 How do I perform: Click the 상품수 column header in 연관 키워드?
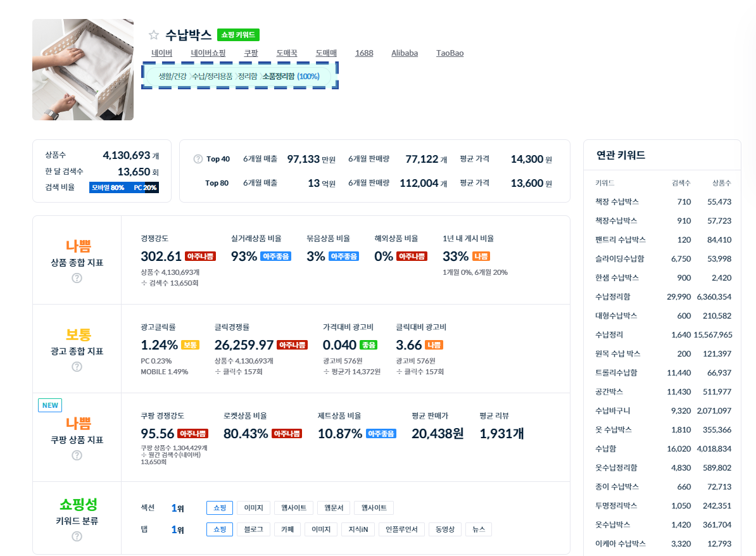722,183
